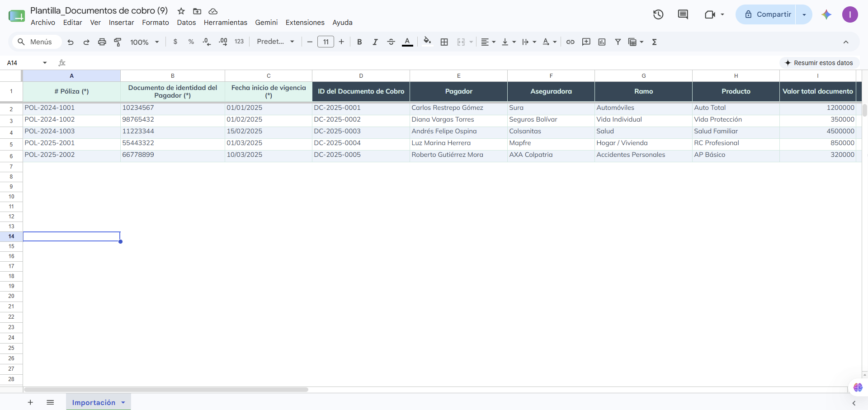Screen dimensions: 868x410
Task: Open the Importación tab menu arrow
Action: (123, 402)
